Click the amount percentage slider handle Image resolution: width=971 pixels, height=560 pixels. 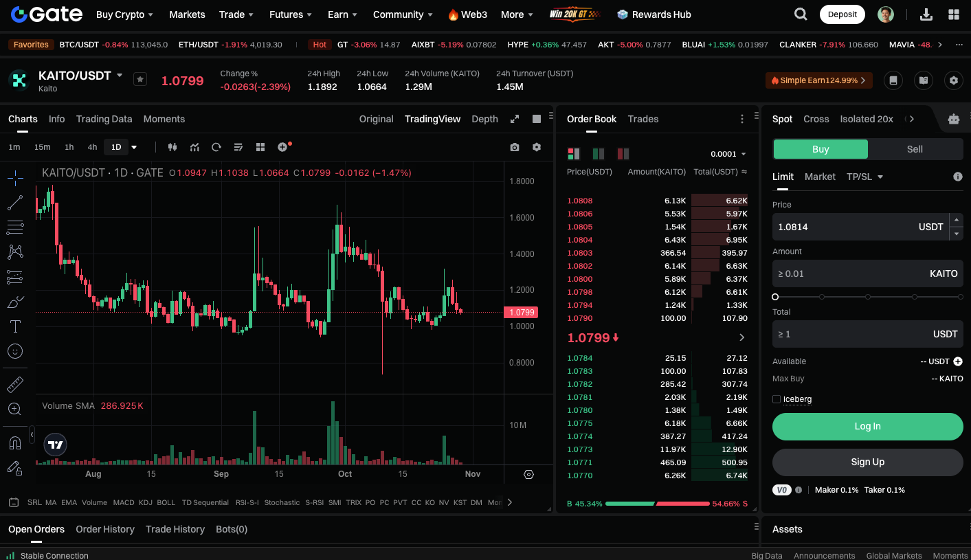click(775, 297)
